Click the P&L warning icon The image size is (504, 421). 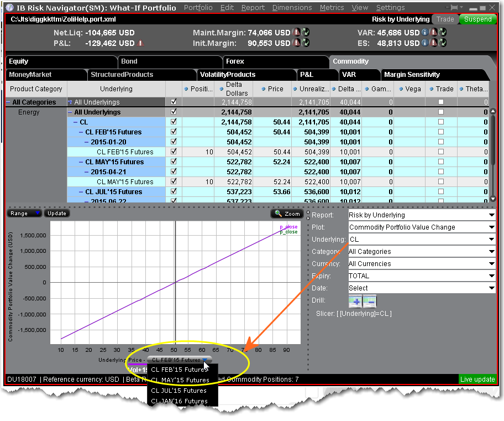click(140, 43)
